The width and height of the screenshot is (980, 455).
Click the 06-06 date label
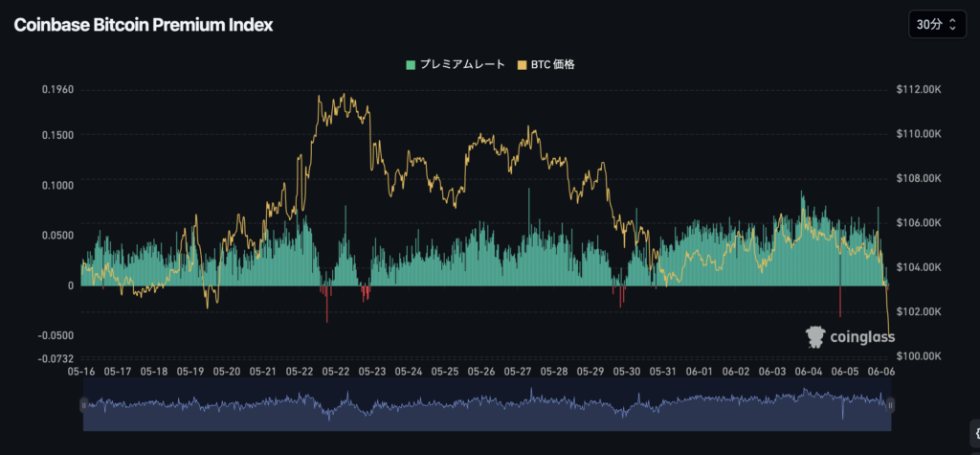pos(881,371)
